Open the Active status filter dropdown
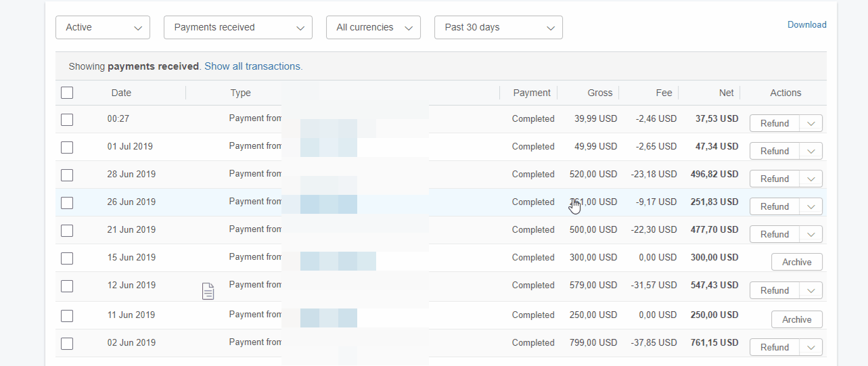This screenshot has height=366, width=868. coord(103,28)
